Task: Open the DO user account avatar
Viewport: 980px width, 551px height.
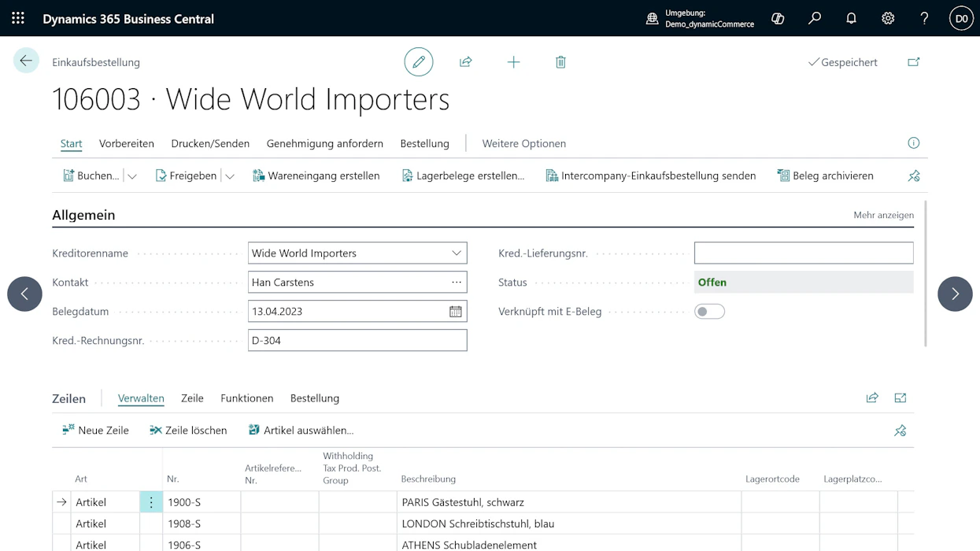Action: (x=961, y=18)
